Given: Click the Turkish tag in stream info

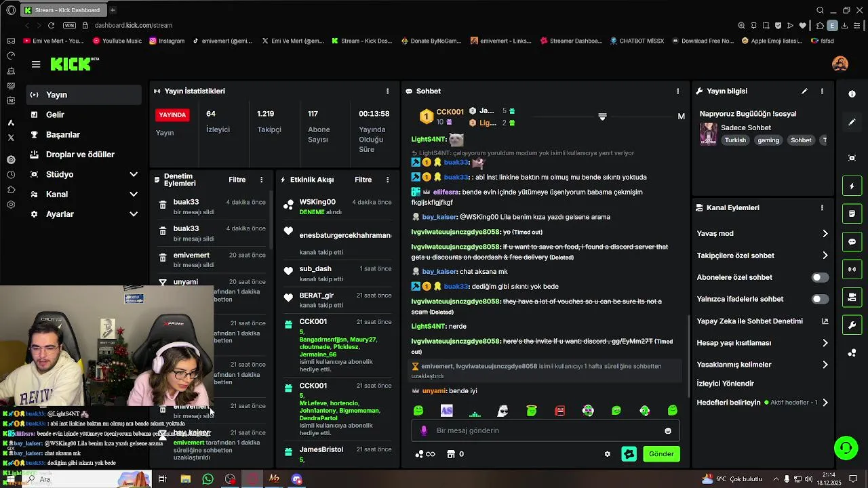Looking at the screenshot, I should [735, 140].
